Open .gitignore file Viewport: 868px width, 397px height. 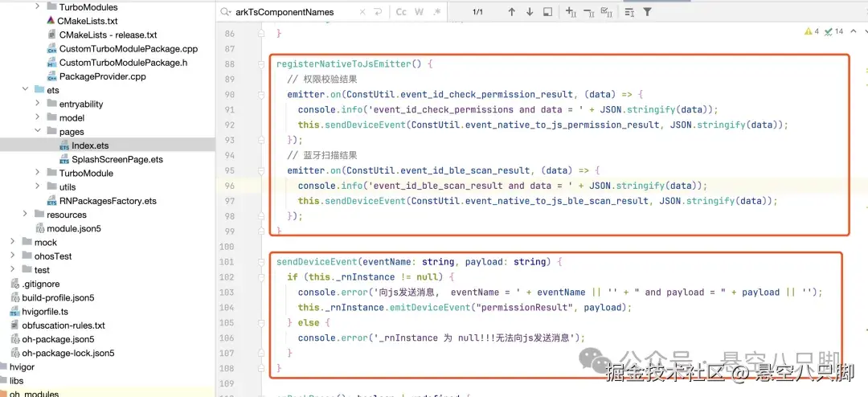coord(40,284)
